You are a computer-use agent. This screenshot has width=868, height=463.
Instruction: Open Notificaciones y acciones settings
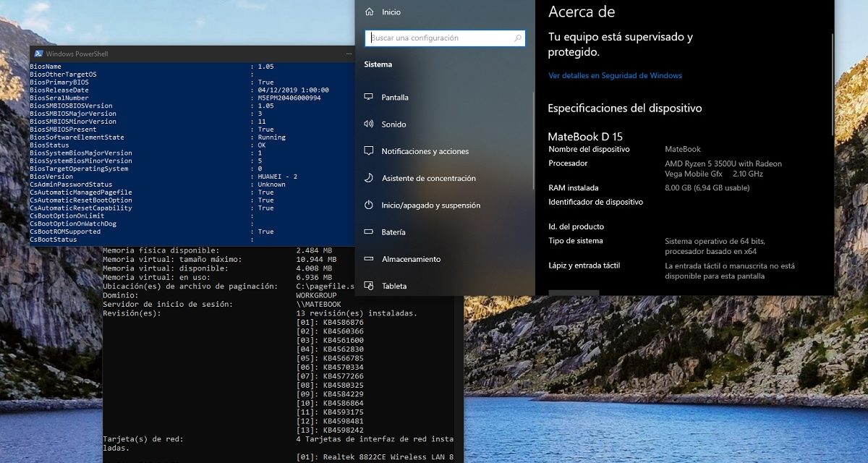pos(425,151)
